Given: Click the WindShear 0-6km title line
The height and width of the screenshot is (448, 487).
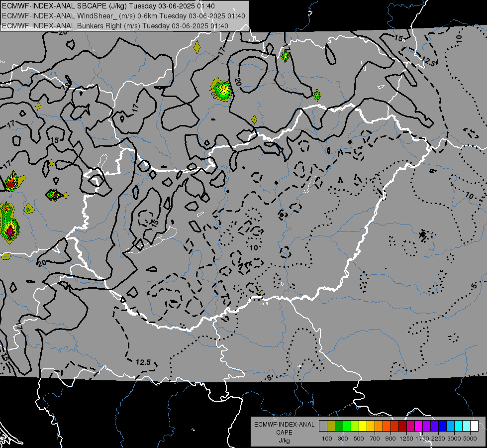Looking at the screenshot, I should tap(123, 16).
